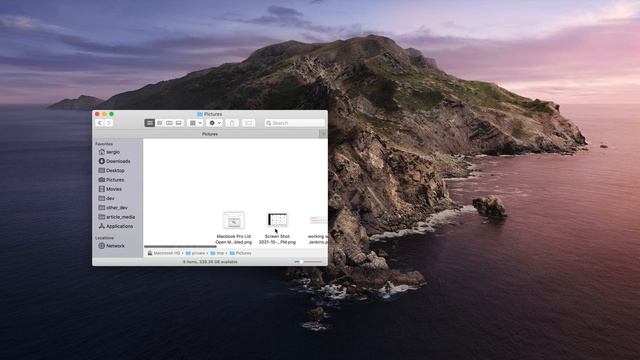Click the Edit Tags toolbar button

tap(248, 123)
